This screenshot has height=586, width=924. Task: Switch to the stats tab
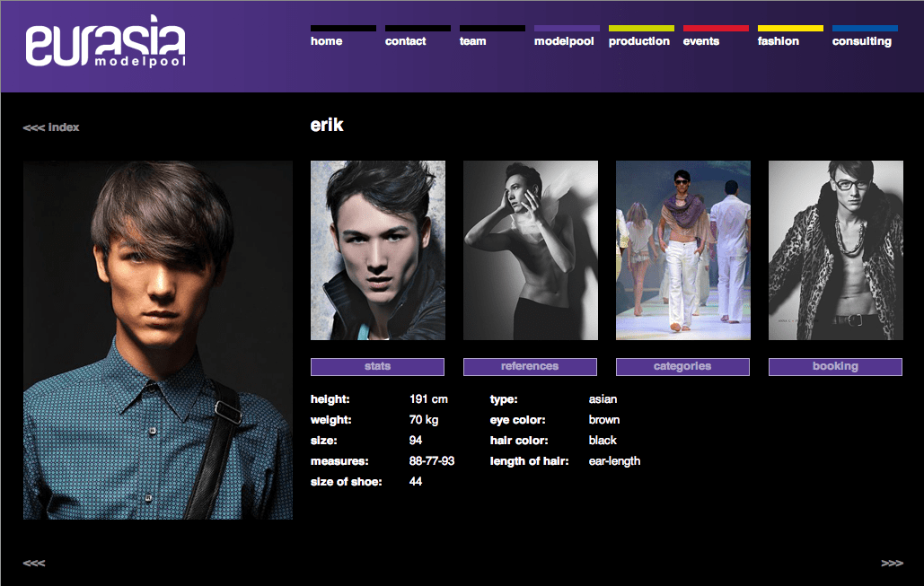point(377,366)
